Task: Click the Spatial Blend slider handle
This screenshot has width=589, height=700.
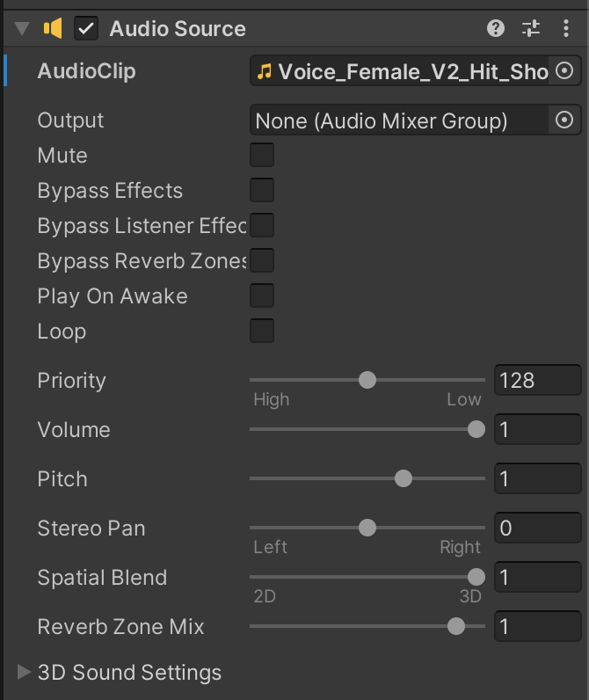Action: tap(476, 577)
